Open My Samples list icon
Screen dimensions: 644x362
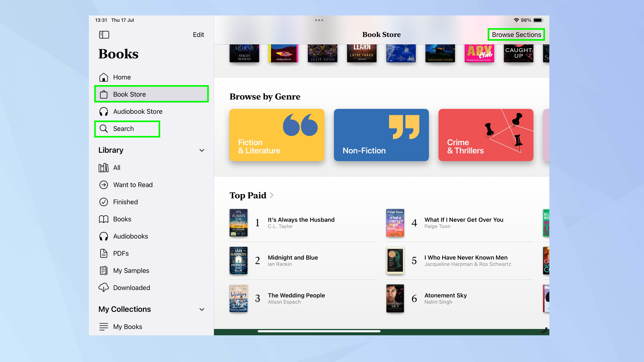coord(104,271)
